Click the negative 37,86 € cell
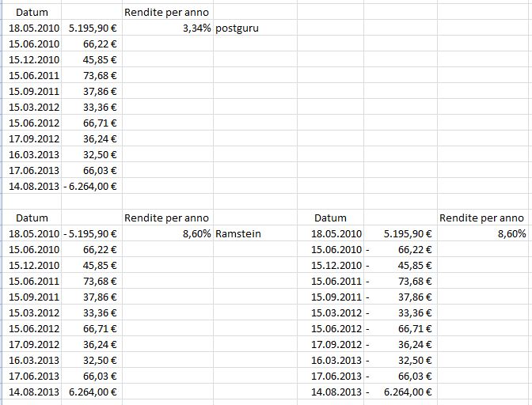This screenshot has height=405, width=532. (400, 297)
